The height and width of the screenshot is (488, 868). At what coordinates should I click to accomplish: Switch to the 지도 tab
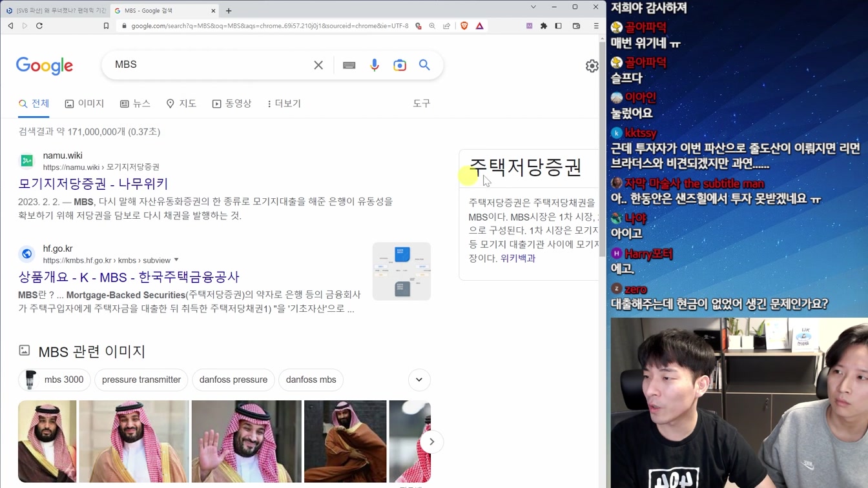click(181, 103)
